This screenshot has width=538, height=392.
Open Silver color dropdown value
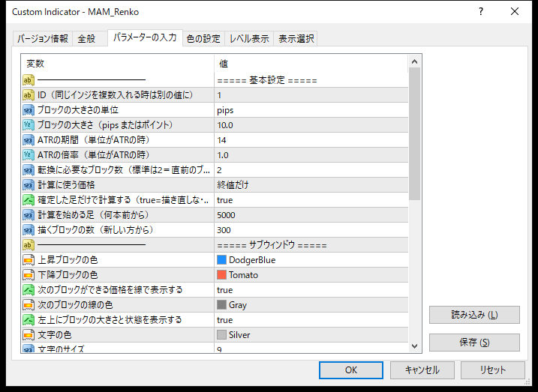point(311,335)
